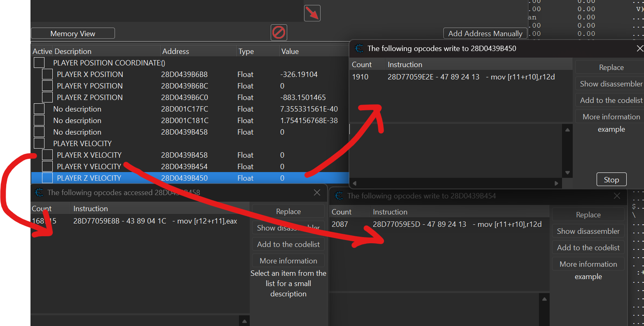Select instruction 28D77059E5D mov [r11+r10],r12d
The image size is (644, 326).
[x=457, y=224]
